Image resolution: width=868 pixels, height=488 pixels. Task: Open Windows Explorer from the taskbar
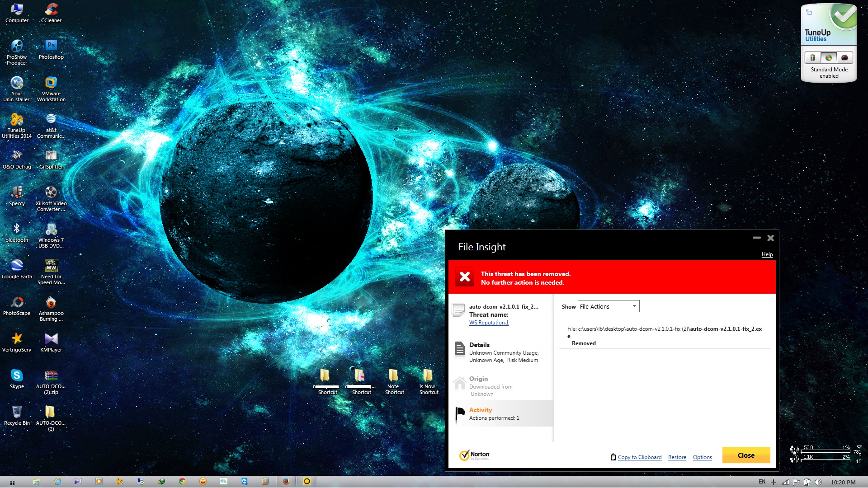(36, 482)
